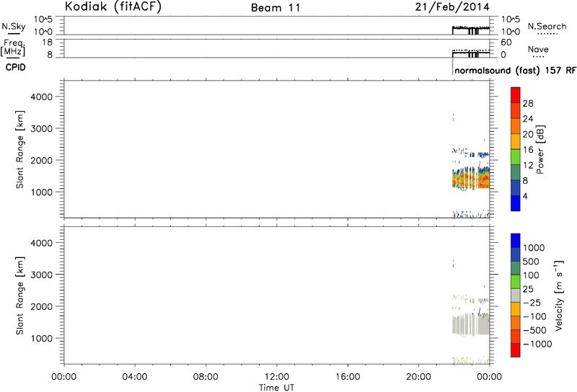The width and height of the screenshot is (577, 392).
Task: Click the date "21/Feb/2014"
Action: pyautogui.click(x=452, y=7)
